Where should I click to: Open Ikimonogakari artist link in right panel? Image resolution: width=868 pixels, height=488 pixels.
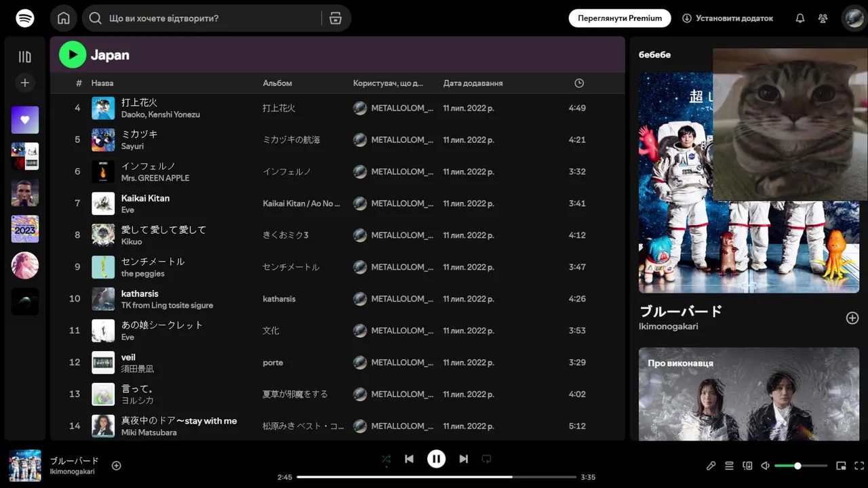pyautogui.click(x=669, y=327)
